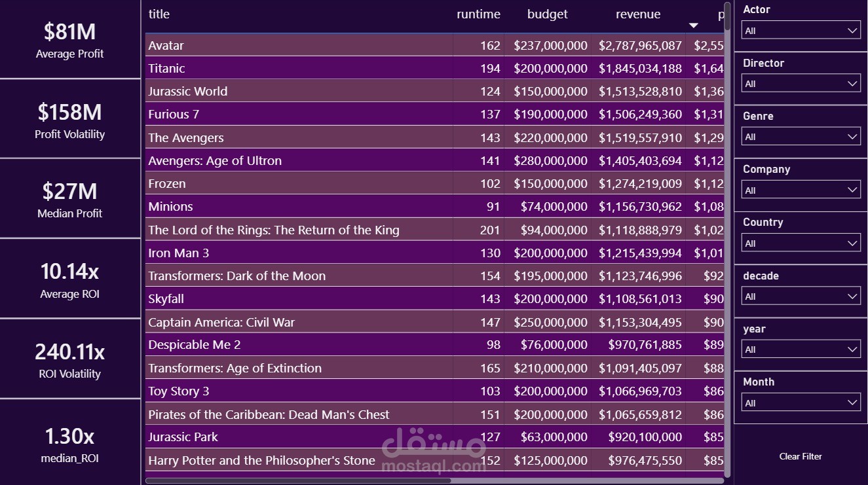This screenshot has height=485, width=868.
Task: Sort the table by the title column header
Action: point(159,14)
